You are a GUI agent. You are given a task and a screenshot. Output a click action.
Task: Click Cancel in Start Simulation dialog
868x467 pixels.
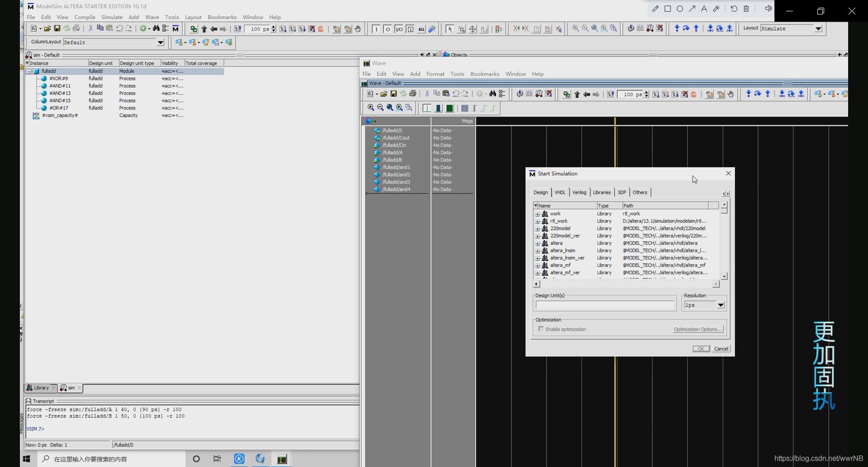721,349
